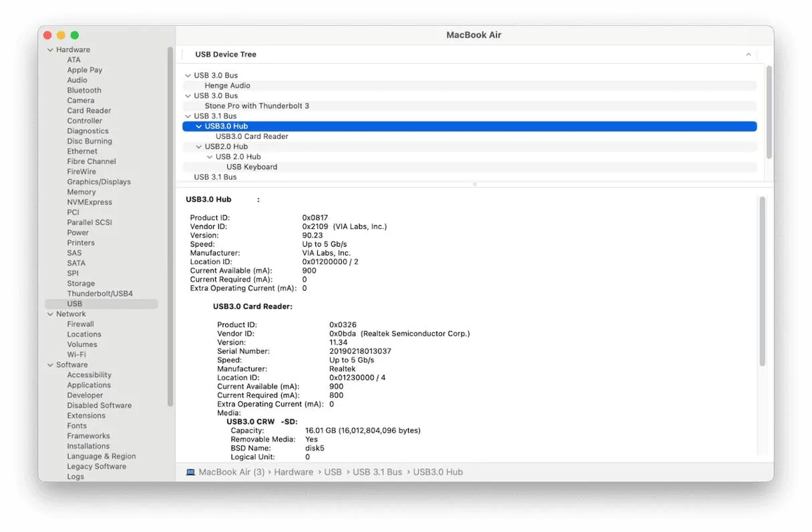Select Storage in the sidebar

click(x=81, y=284)
